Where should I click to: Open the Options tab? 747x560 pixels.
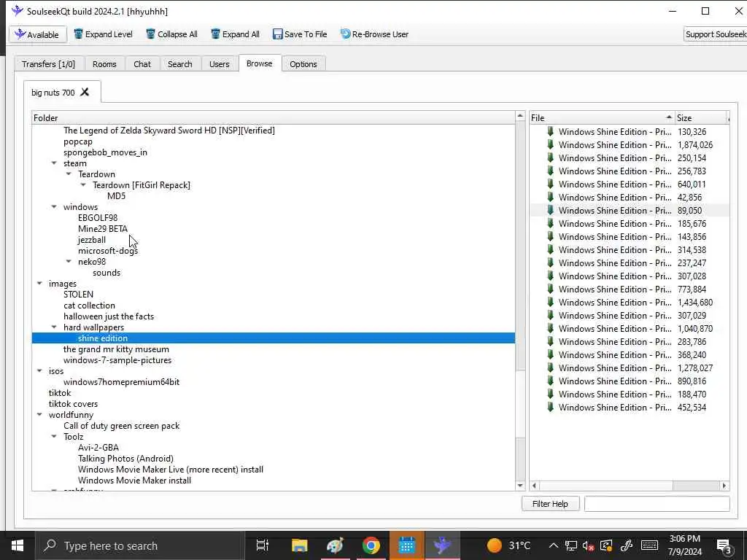[x=303, y=64]
